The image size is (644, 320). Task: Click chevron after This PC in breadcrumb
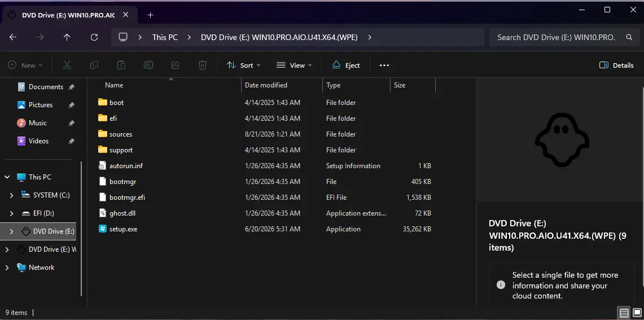point(189,37)
